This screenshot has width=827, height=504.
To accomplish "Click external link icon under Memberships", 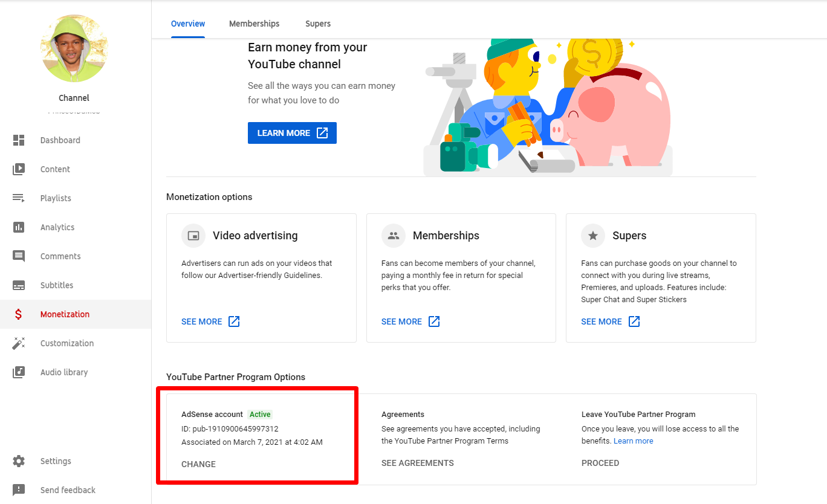I will (434, 321).
